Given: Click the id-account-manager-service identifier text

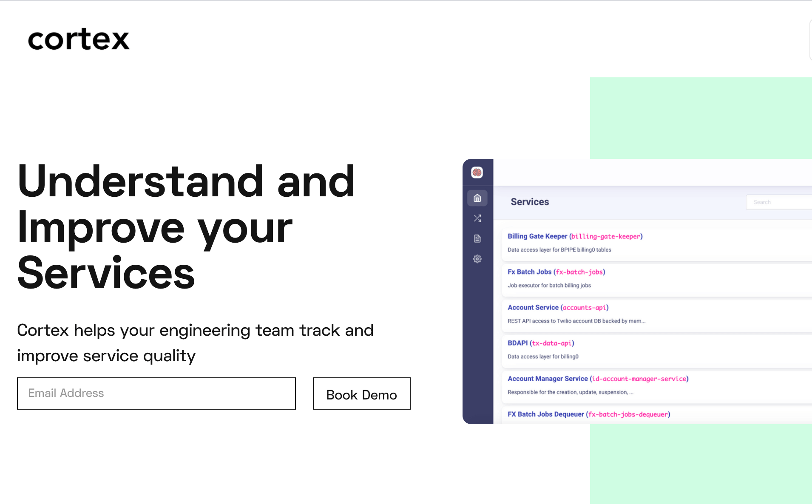Looking at the screenshot, I should point(639,378).
